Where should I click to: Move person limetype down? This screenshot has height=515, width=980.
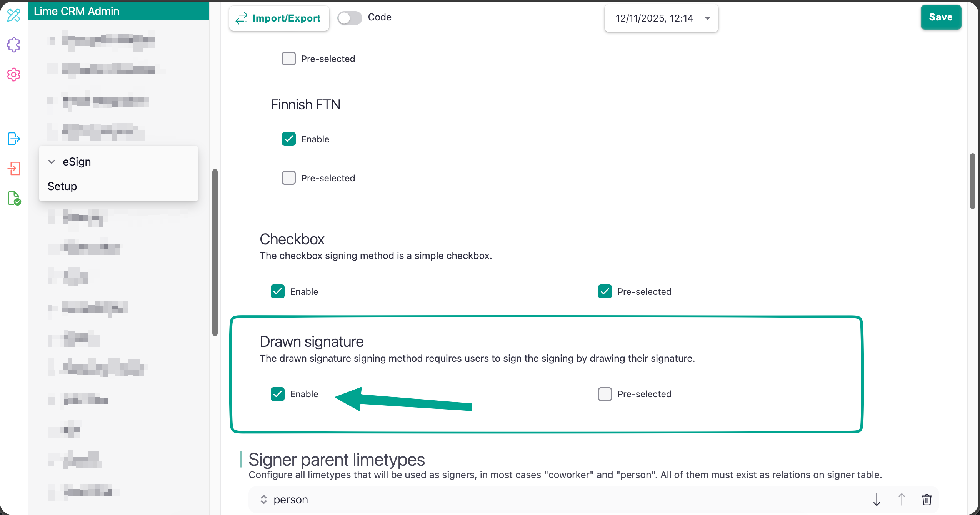(877, 500)
